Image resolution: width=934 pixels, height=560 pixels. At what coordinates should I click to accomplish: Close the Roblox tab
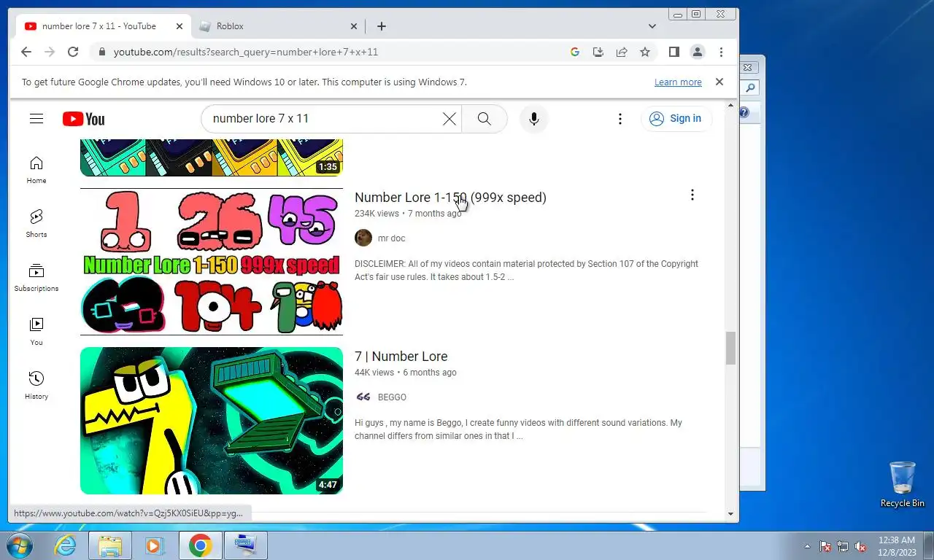354,26
